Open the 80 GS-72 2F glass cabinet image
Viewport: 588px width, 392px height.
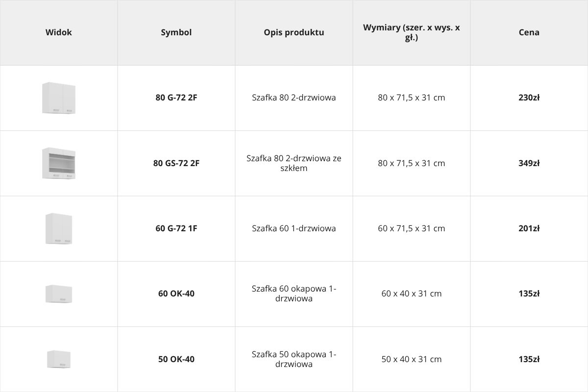[x=59, y=163]
